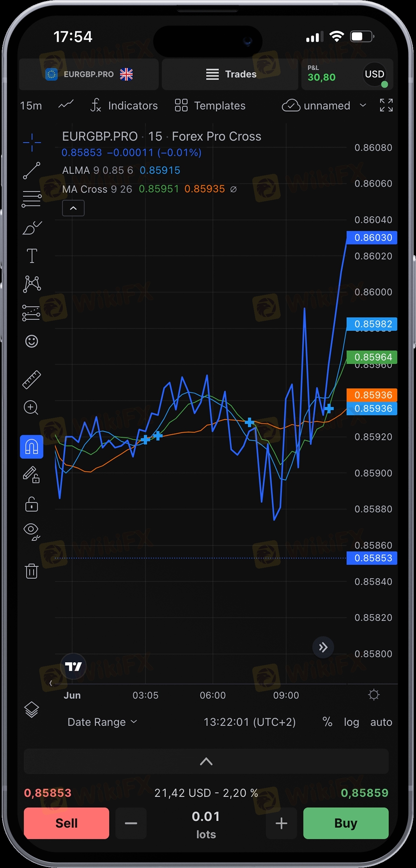Click the 0,85859 buy price
This screenshot has width=416, height=868.
point(364,793)
